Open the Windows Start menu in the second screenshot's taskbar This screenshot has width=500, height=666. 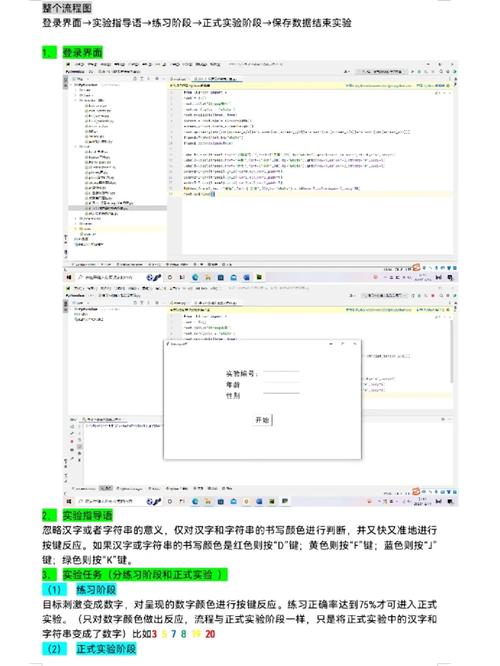click(x=69, y=501)
